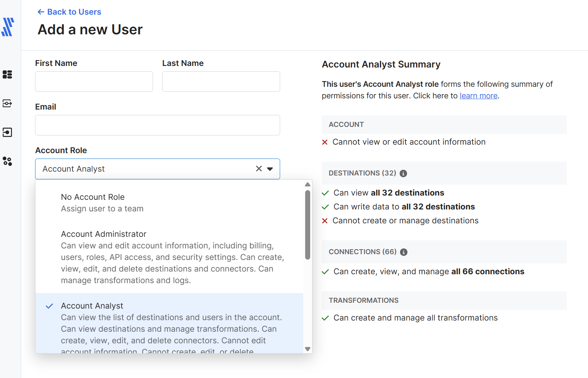Screen dimensions: 588x378
Task: Collapse the Account Role dropdown arrow
Action: [270, 169]
